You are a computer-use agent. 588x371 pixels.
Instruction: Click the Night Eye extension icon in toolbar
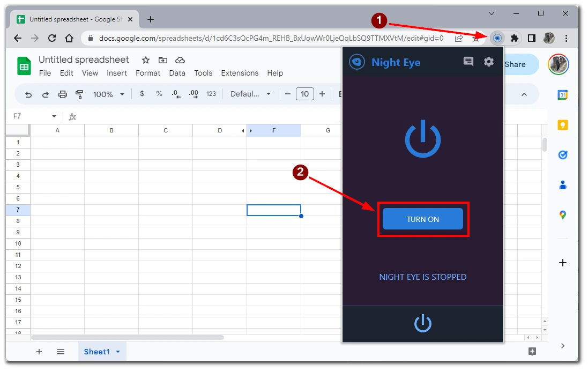[x=497, y=38]
